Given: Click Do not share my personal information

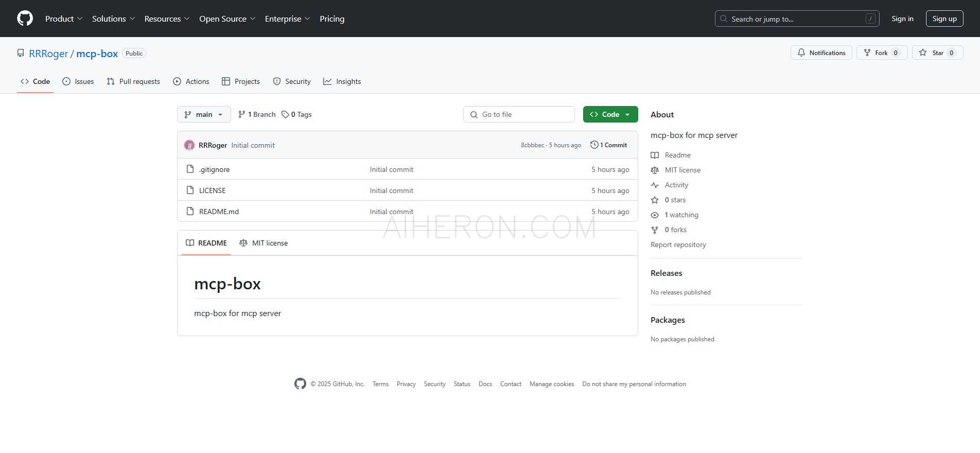Looking at the screenshot, I should pyautogui.click(x=634, y=384).
